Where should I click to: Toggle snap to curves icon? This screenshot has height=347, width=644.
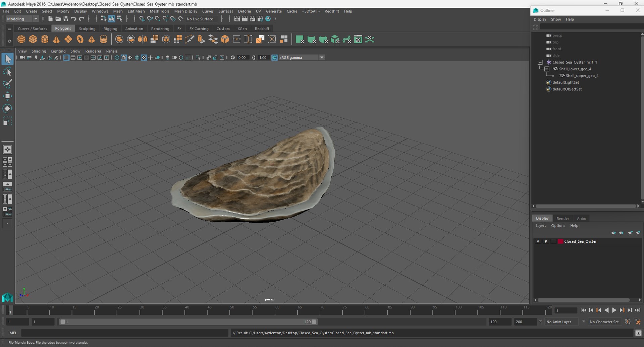tap(150, 19)
